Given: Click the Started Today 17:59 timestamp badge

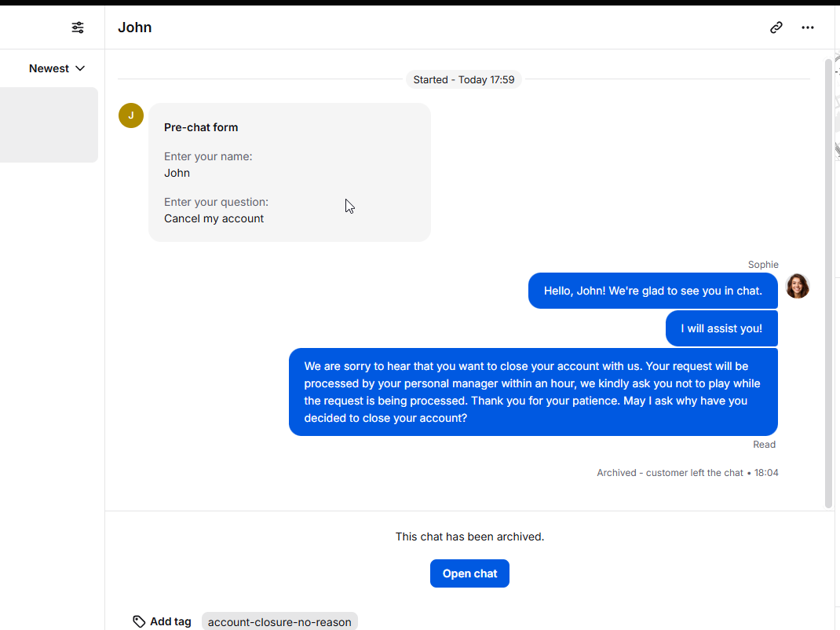Looking at the screenshot, I should click(464, 79).
